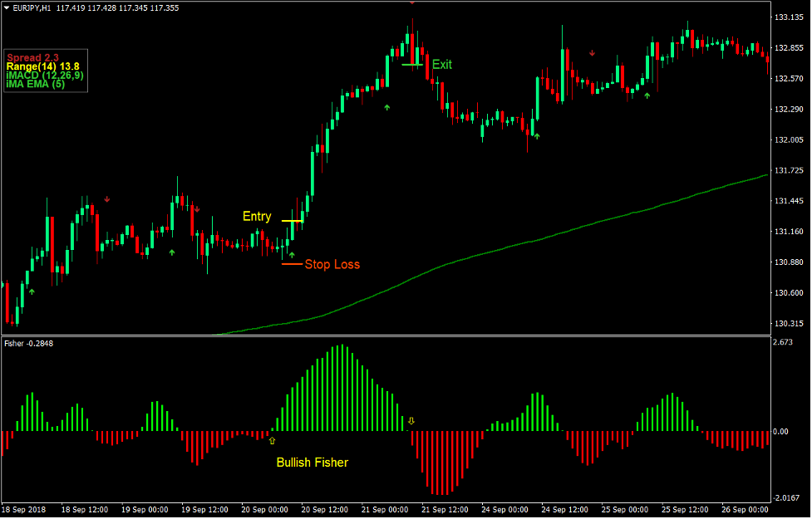Click the Exit annotation on the chart

pyautogui.click(x=441, y=64)
